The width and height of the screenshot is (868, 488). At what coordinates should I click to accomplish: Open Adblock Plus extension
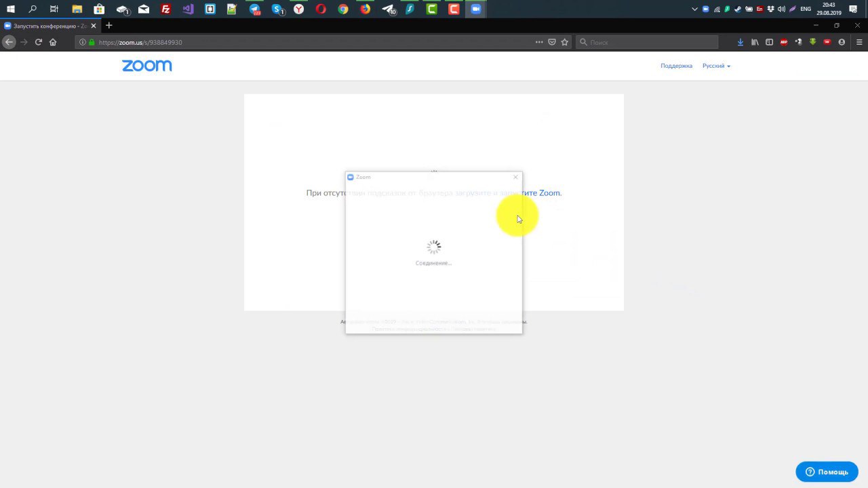[x=784, y=42]
